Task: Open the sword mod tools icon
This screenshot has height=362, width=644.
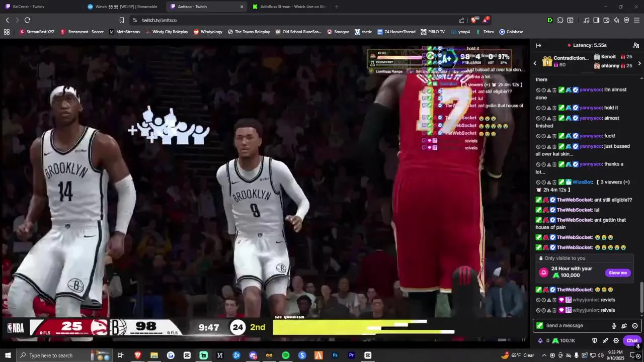Action: tap(605, 340)
